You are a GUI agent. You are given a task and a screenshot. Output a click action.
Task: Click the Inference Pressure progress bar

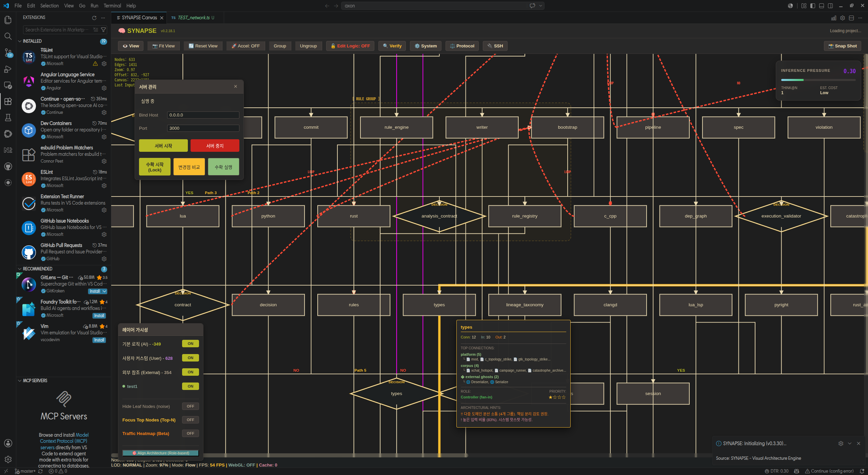tap(818, 80)
